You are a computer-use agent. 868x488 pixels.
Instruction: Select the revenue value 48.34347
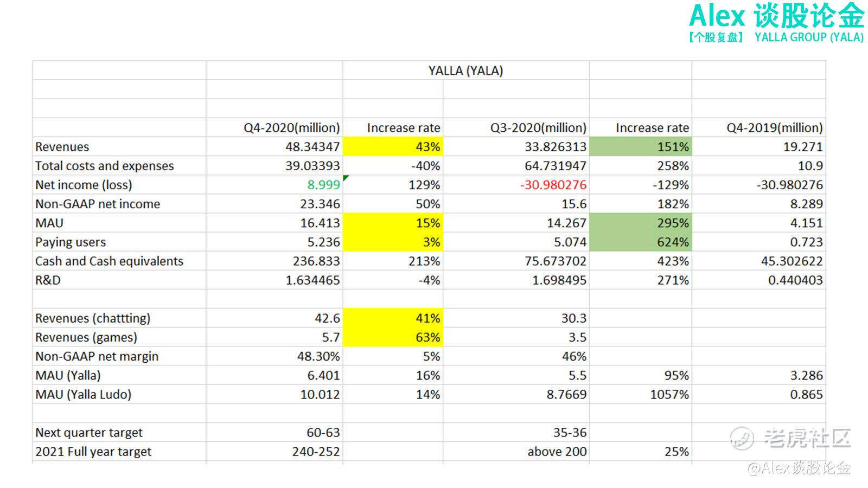point(312,147)
